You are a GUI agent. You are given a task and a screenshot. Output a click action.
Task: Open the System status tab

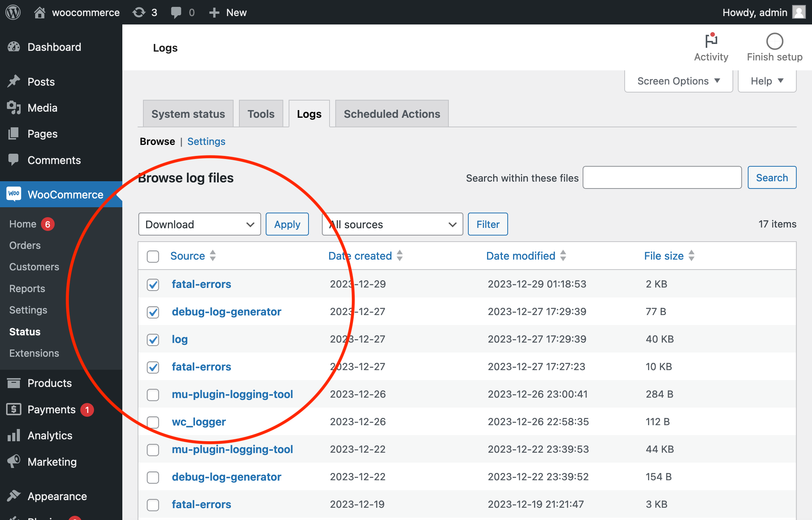click(188, 113)
